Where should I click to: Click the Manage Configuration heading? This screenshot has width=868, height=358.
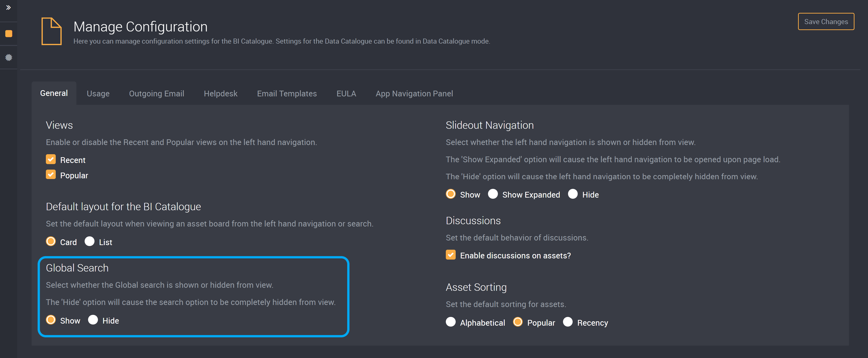(x=140, y=27)
